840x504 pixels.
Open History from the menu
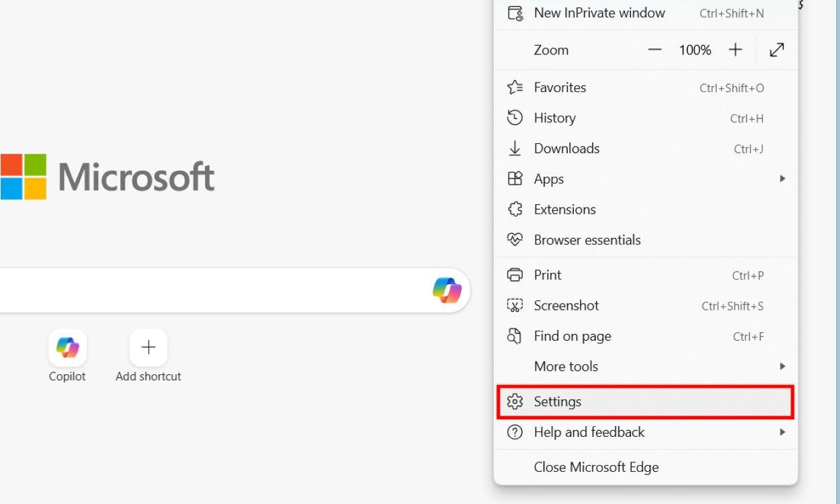click(646, 118)
